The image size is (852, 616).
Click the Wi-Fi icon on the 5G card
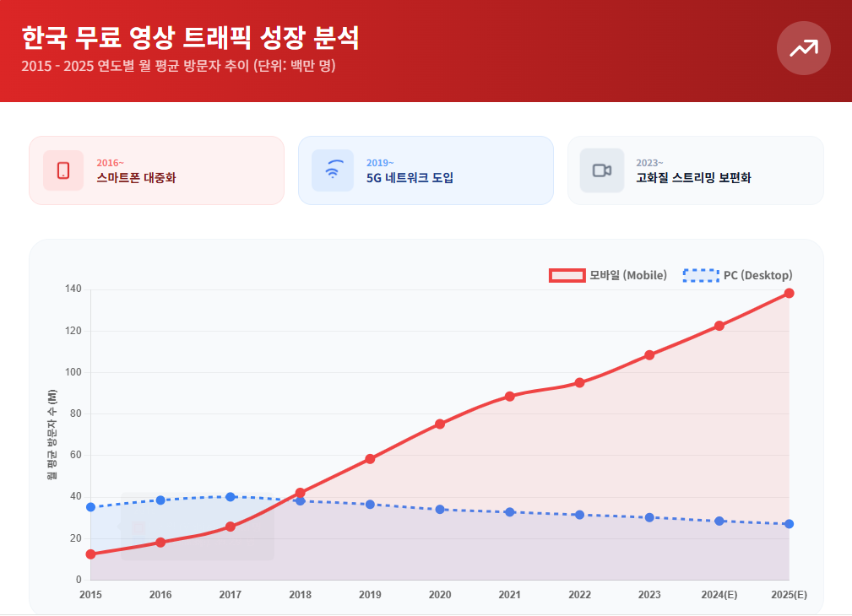click(x=333, y=170)
